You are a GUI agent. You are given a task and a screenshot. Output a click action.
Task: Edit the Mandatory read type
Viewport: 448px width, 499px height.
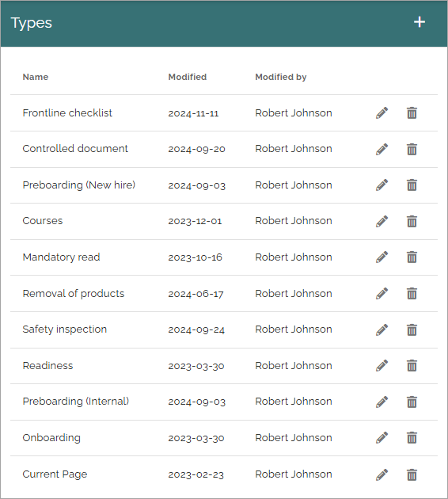click(x=382, y=257)
